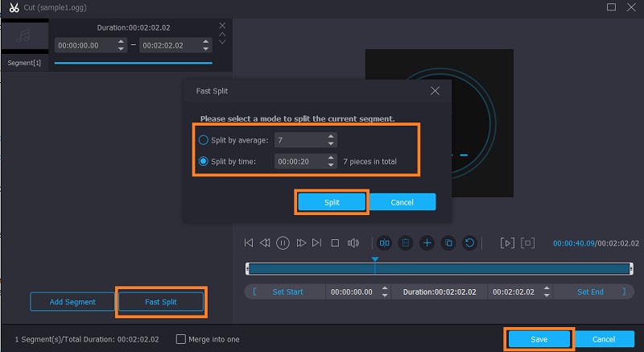Click the split segment icon in toolbar
The image size is (644, 352).
(x=385, y=242)
